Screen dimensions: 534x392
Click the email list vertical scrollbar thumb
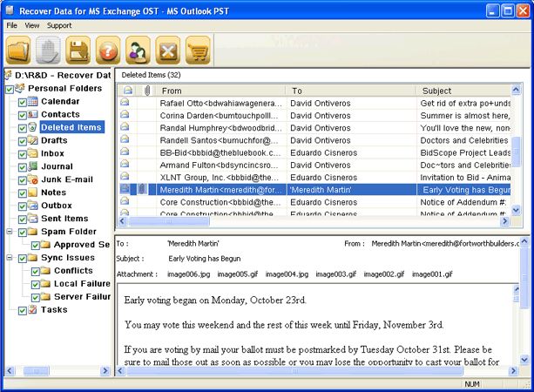click(516, 152)
